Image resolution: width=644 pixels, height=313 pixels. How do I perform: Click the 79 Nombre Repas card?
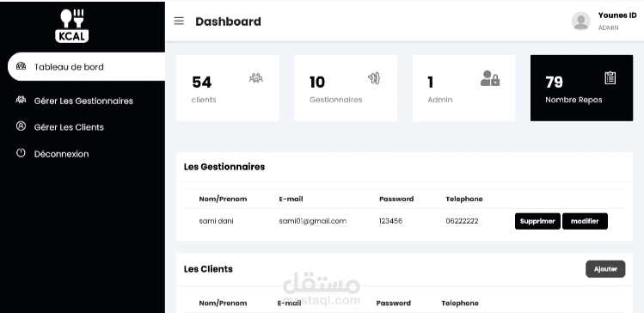tap(581, 89)
